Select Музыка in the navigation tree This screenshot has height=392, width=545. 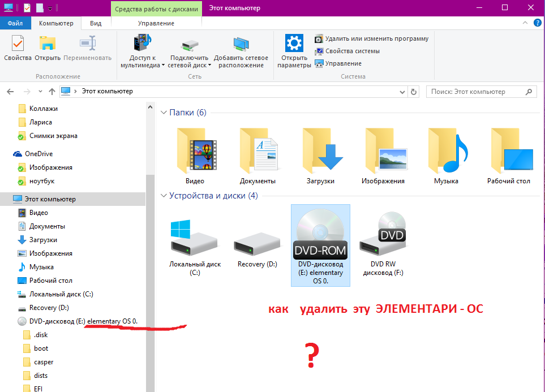[x=41, y=267]
